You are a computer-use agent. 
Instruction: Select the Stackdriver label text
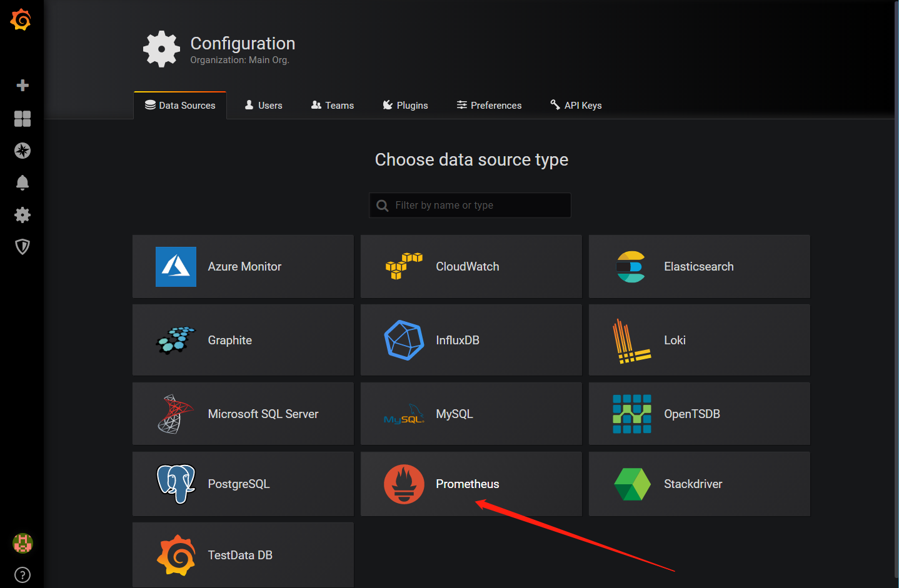693,484
